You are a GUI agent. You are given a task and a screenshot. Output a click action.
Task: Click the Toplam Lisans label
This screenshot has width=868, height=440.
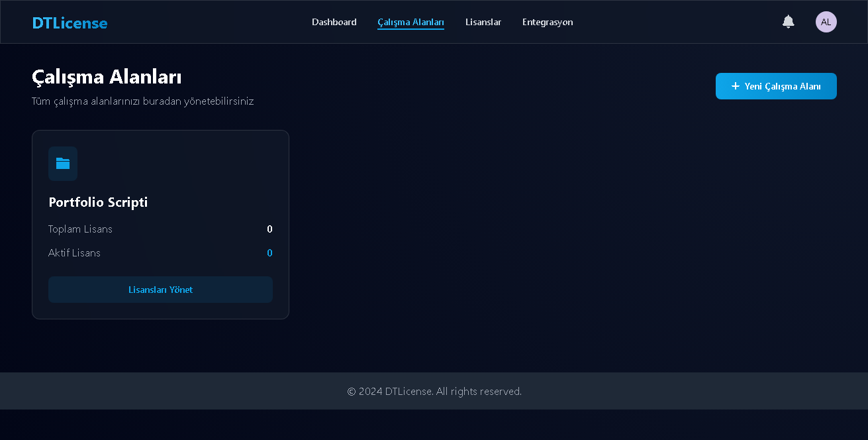(x=80, y=229)
